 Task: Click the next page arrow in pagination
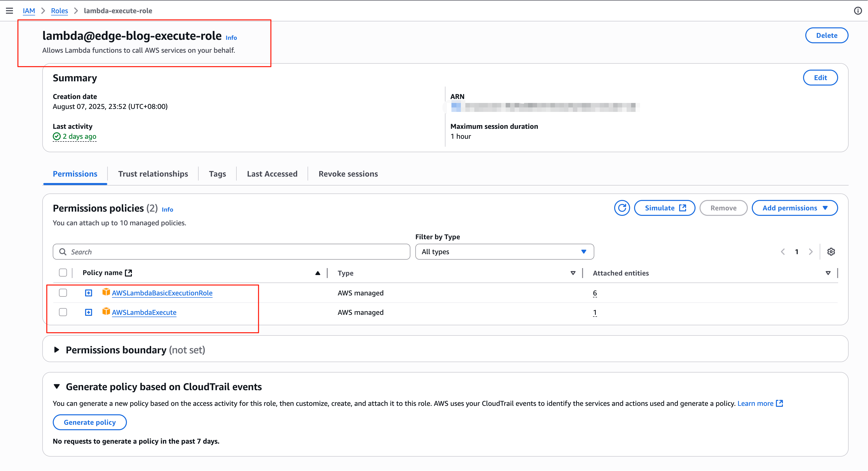click(811, 252)
